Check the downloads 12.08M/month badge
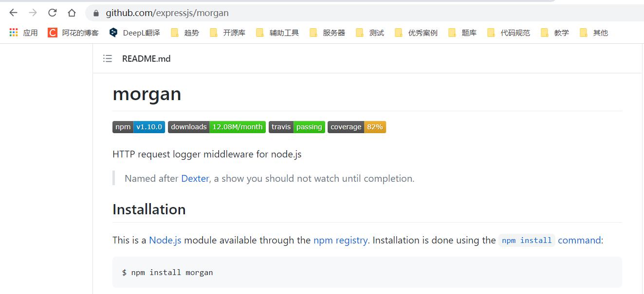Viewport: 644px width, 294px height. click(x=216, y=127)
